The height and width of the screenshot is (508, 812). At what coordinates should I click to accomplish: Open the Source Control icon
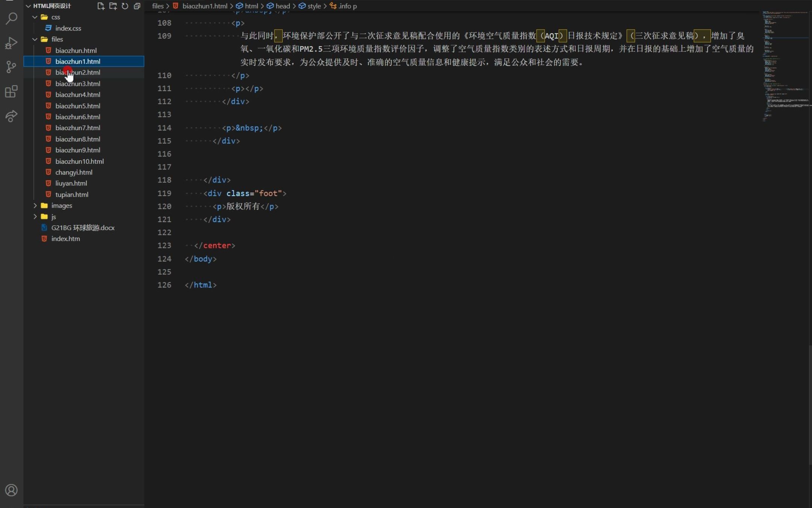coord(11,67)
